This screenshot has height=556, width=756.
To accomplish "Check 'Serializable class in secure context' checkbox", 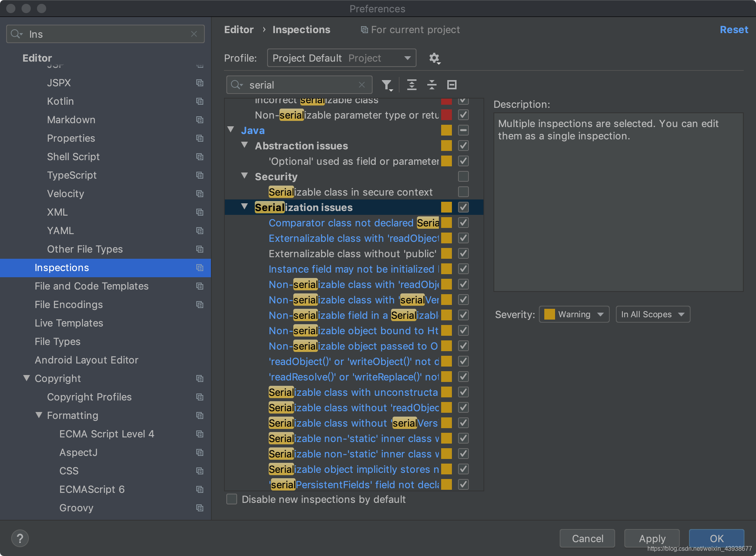I will [463, 192].
